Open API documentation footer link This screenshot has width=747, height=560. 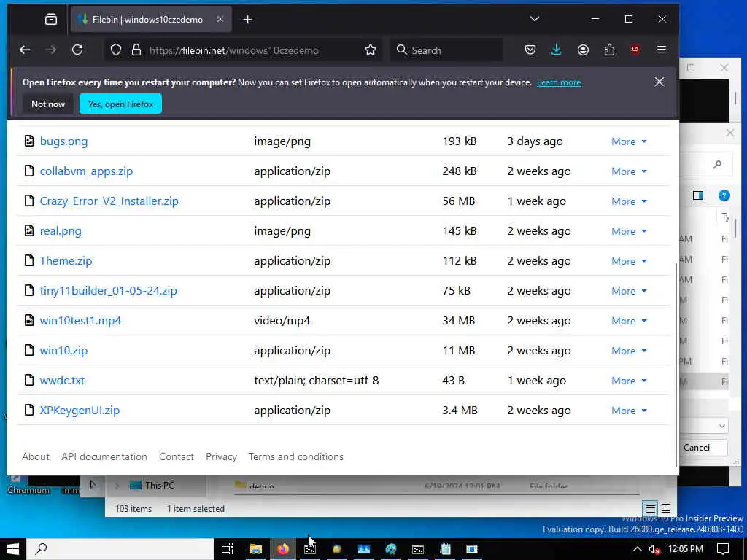[104, 456]
